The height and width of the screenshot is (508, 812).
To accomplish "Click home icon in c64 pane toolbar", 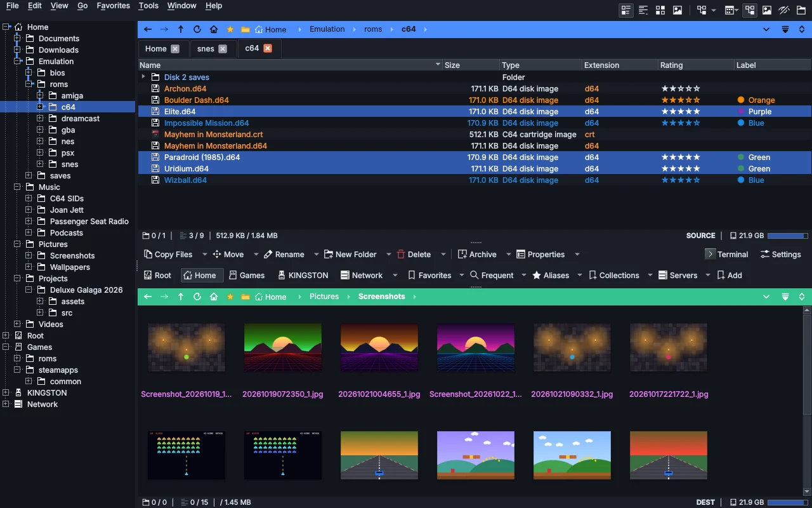I will click(x=214, y=29).
